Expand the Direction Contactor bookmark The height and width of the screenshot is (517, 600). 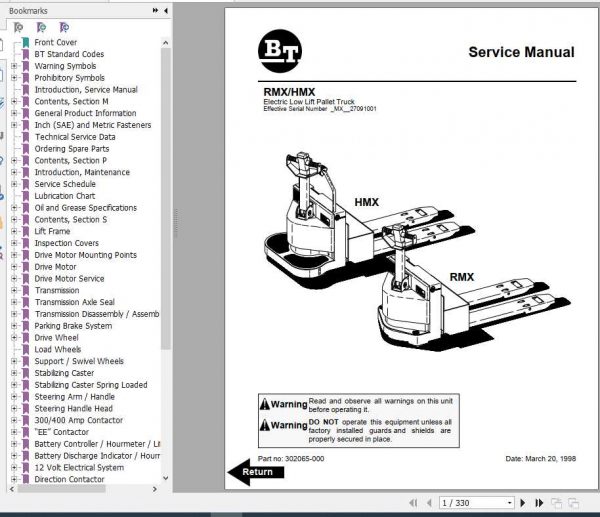point(14,479)
